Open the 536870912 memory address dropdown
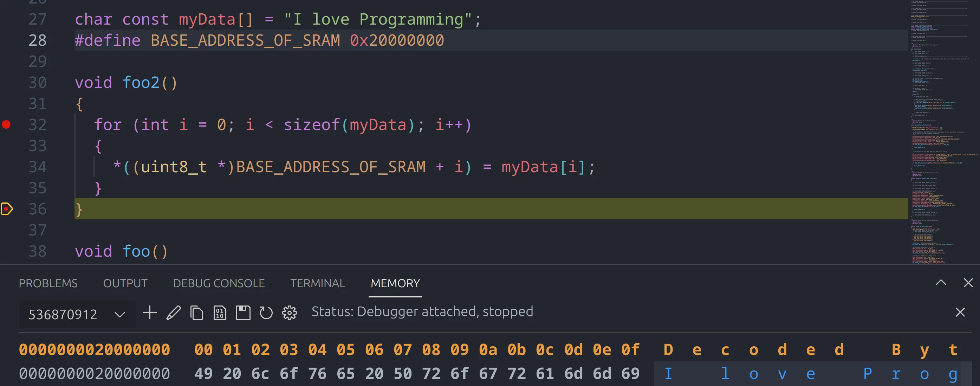This screenshot has height=386, width=980. (x=77, y=314)
